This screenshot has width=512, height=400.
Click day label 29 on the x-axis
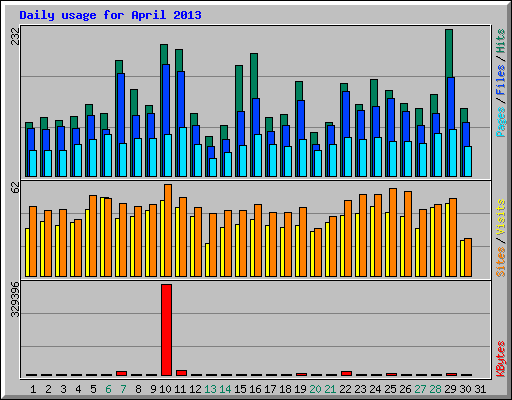tap(450, 389)
